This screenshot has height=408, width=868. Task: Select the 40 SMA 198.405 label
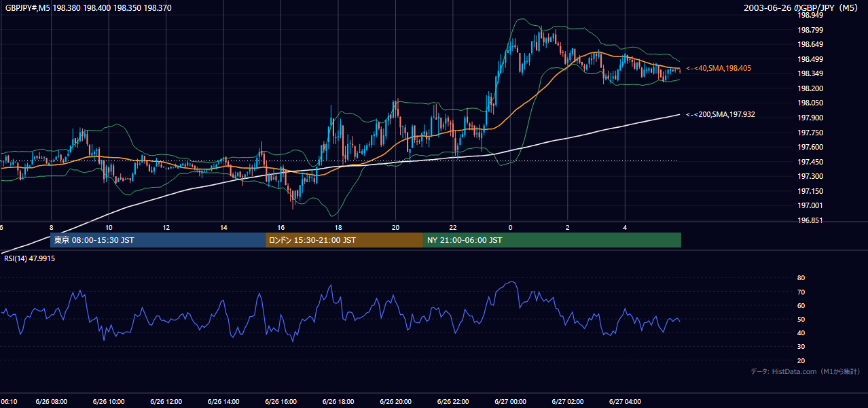(x=718, y=69)
